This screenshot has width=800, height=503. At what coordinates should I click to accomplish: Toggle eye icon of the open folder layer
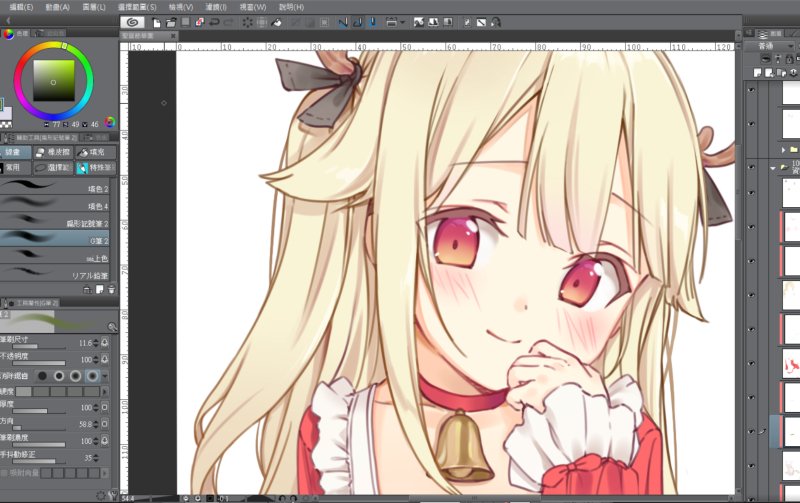point(752,168)
